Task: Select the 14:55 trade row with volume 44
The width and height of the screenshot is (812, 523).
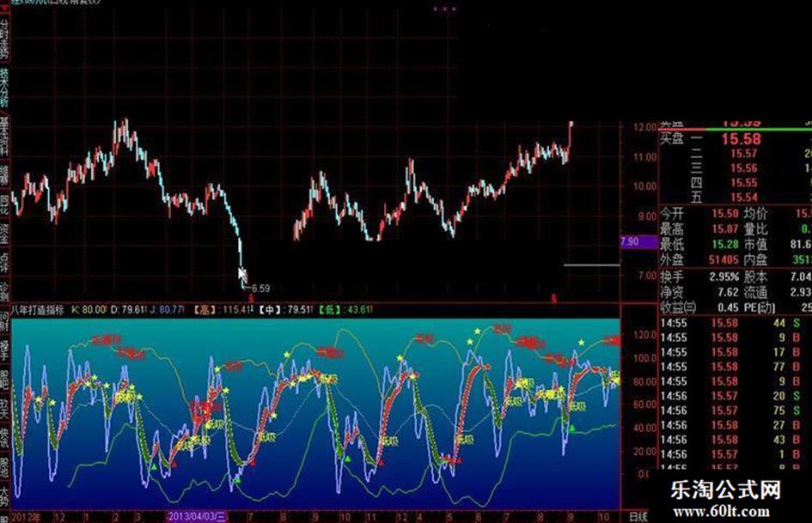Action: (x=732, y=323)
